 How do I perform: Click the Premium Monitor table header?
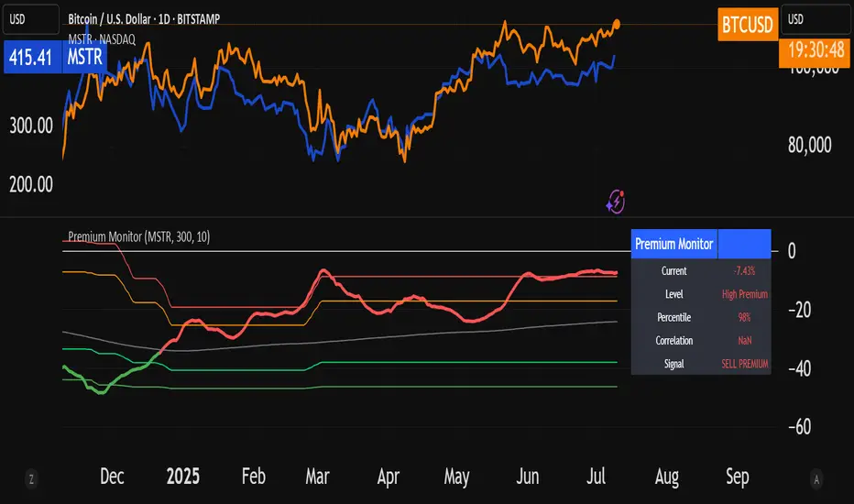[x=673, y=244]
